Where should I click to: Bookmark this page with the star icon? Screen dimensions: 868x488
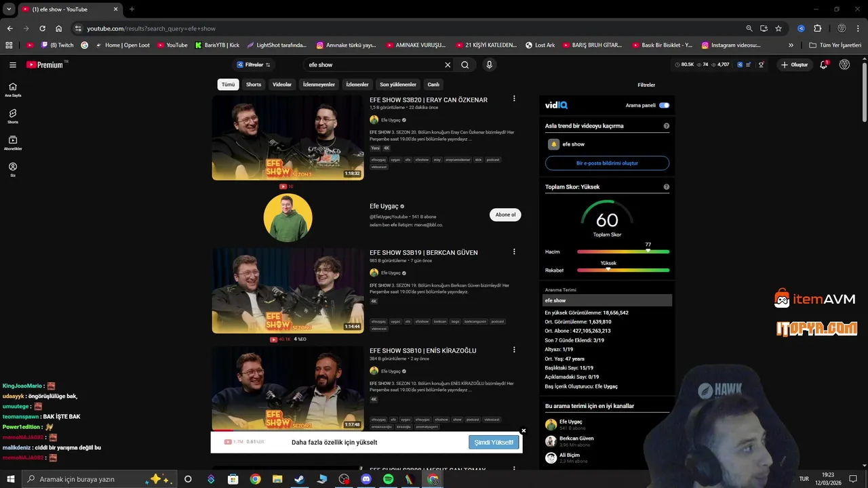click(778, 28)
